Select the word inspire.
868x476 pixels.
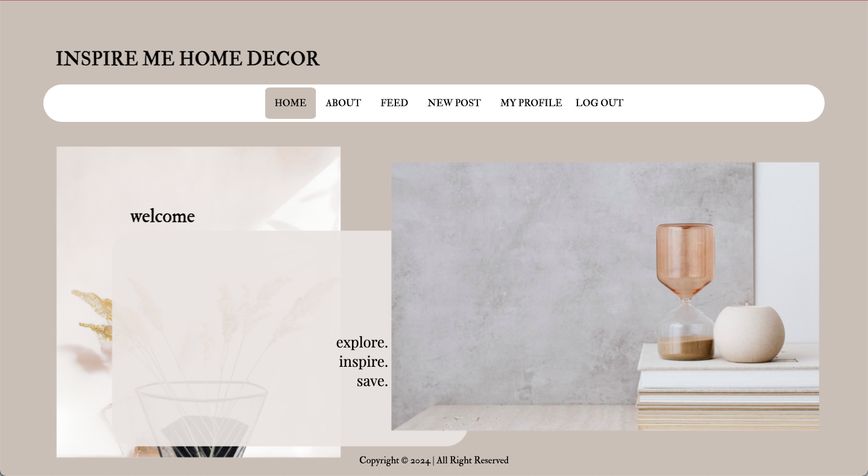pos(363,361)
